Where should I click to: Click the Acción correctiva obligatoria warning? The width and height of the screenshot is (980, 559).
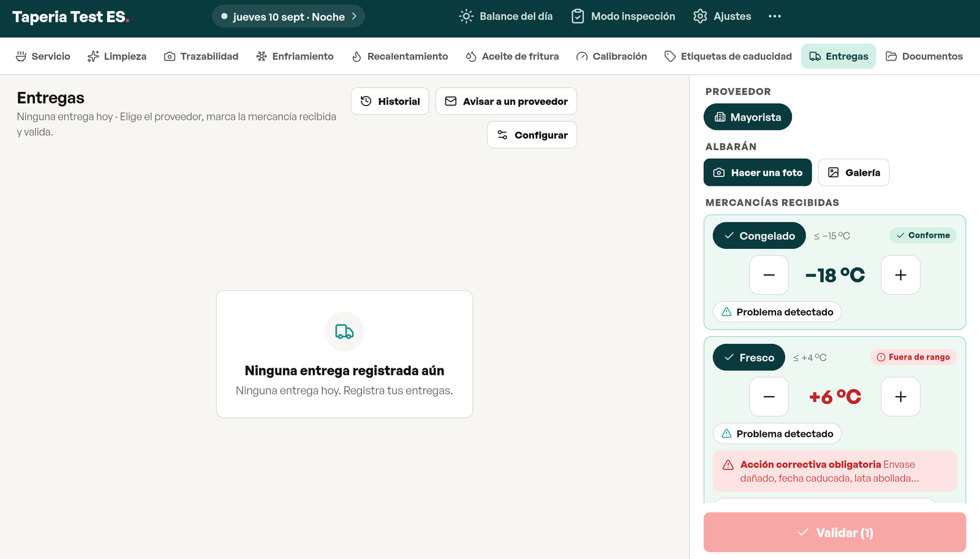[835, 471]
